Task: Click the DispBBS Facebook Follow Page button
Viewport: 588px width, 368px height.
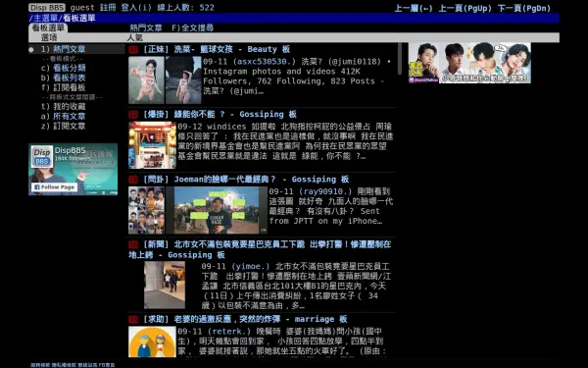Action: click(x=54, y=187)
